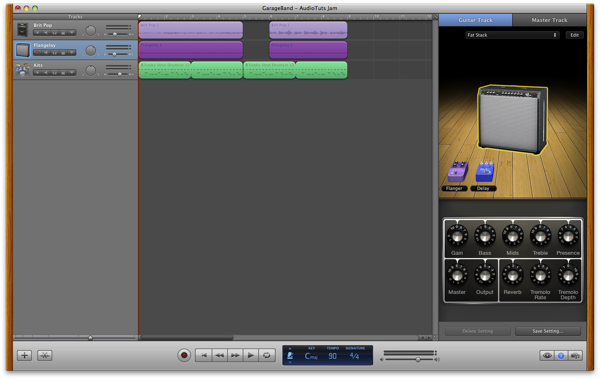Add a new track with the plus button
The width and height of the screenshot is (600, 379).
click(24, 355)
